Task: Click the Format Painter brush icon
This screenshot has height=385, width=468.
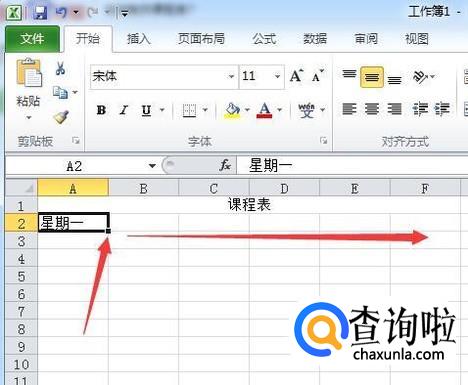Action: [x=61, y=117]
